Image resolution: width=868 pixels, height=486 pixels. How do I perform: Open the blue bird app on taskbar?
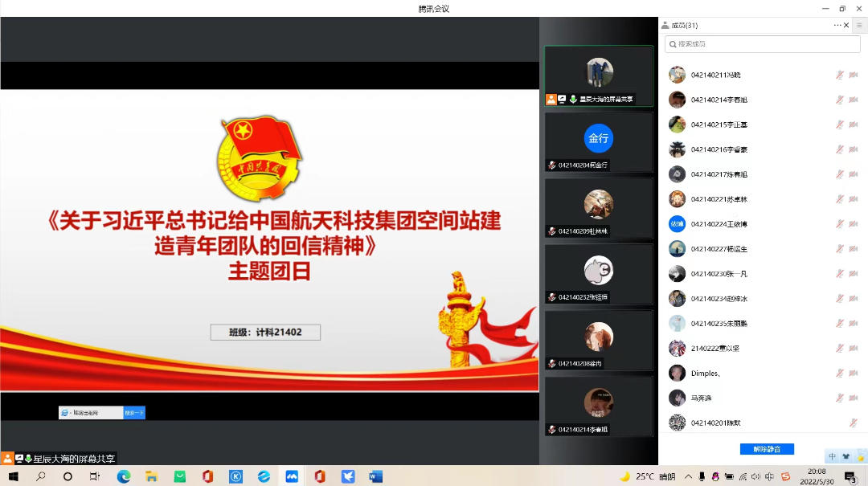point(348,476)
